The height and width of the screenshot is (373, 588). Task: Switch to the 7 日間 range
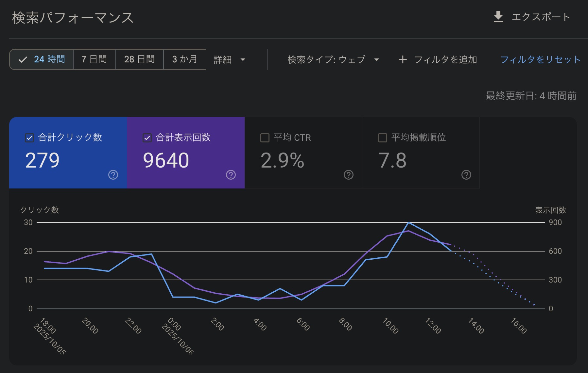94,59
